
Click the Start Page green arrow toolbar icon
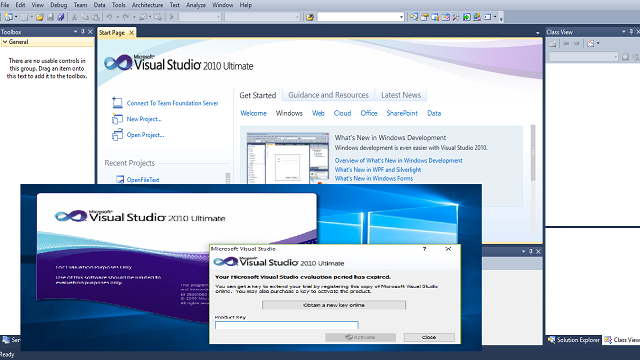pos(467,17)
